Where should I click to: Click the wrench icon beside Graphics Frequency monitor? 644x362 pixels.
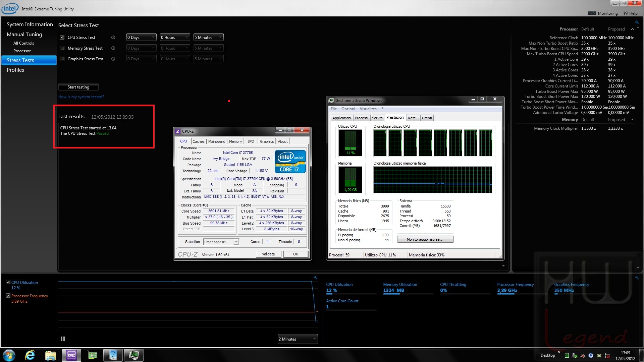(x=637, y=278)
